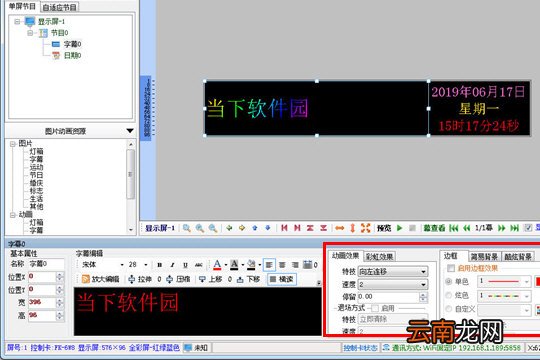Open the 酷炫背景 tab
540x360 pixels.
(x=518, y=257)
